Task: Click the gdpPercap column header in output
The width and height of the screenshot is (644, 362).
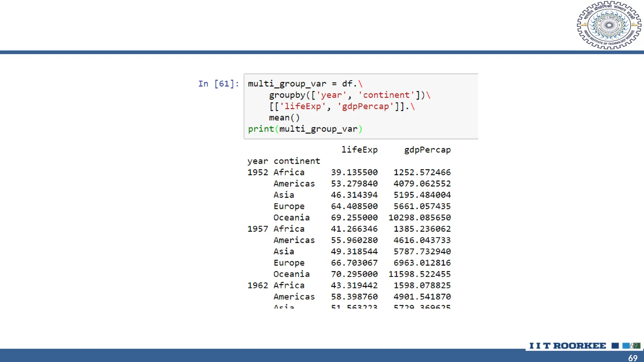Action: [427, 150]
